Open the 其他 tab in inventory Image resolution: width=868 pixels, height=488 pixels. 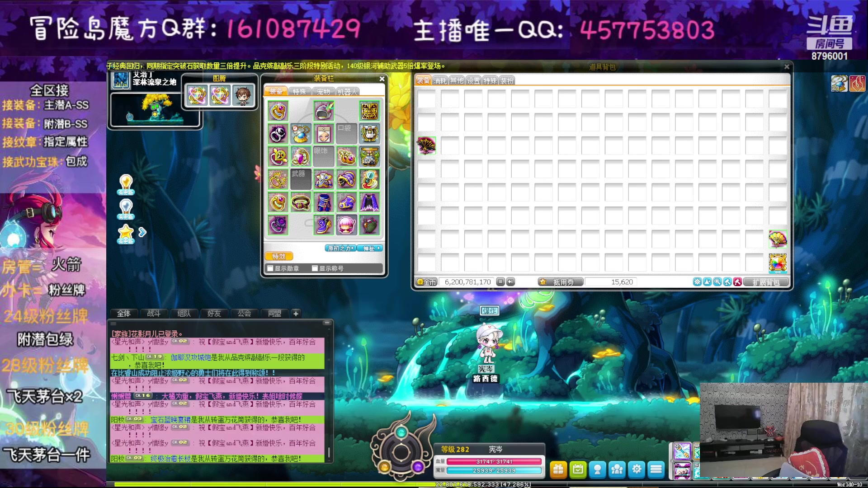point(457,80)
